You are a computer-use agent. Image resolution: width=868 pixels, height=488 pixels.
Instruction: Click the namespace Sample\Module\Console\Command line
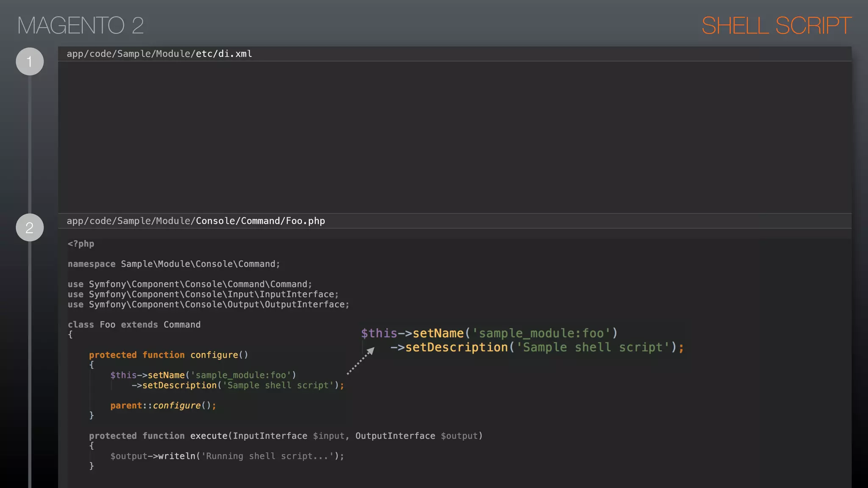click(x=174, y=264)
